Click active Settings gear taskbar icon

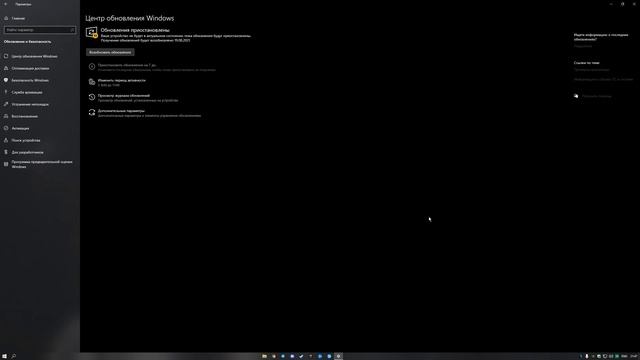point(338,356)
